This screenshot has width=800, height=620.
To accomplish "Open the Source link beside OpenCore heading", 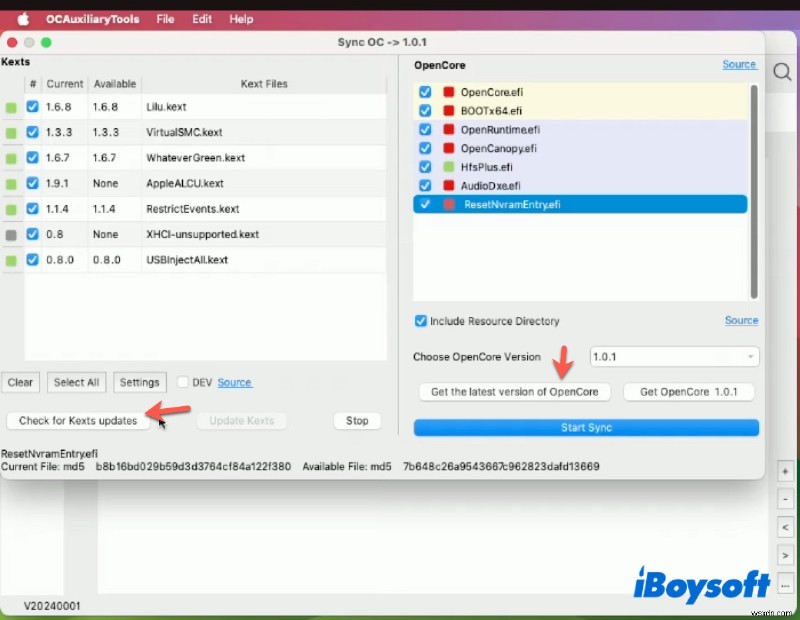I will [739, 65].
